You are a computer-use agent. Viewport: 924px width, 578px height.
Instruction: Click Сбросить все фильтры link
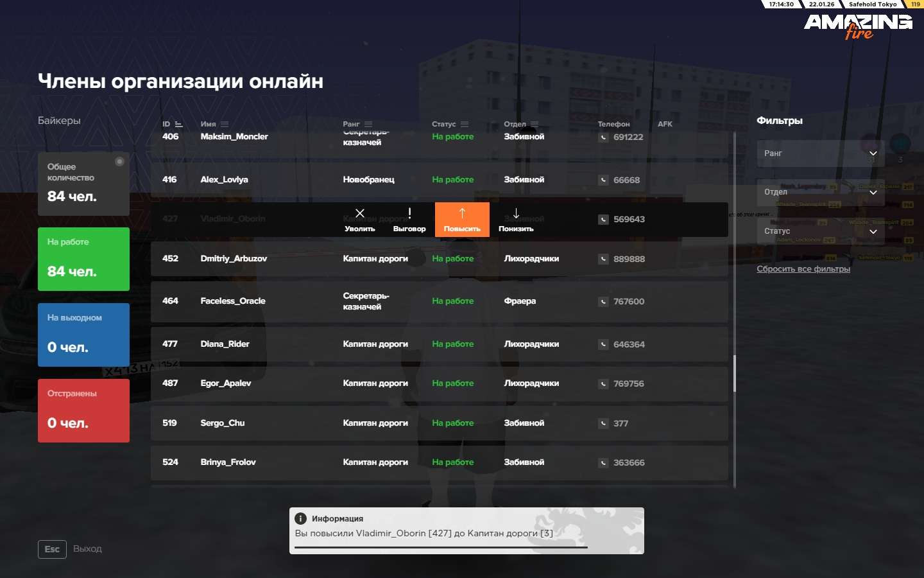click(803, 269)
